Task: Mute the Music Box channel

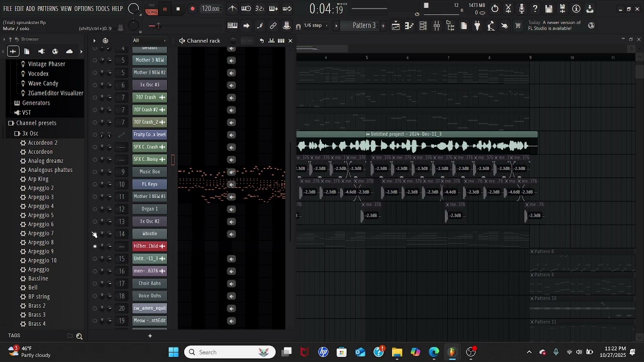Action: point(95,172)
